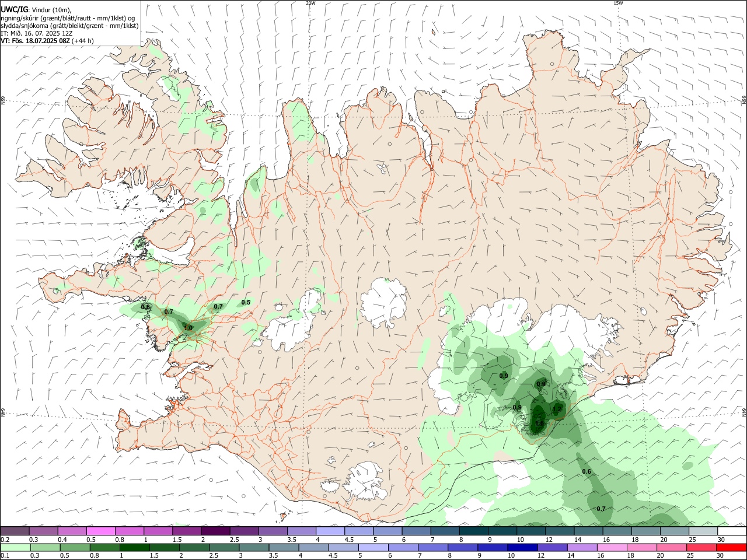Pick the white snow-scale swatch labeled 30
Screen dimensions: 747x560
[732, 531]
